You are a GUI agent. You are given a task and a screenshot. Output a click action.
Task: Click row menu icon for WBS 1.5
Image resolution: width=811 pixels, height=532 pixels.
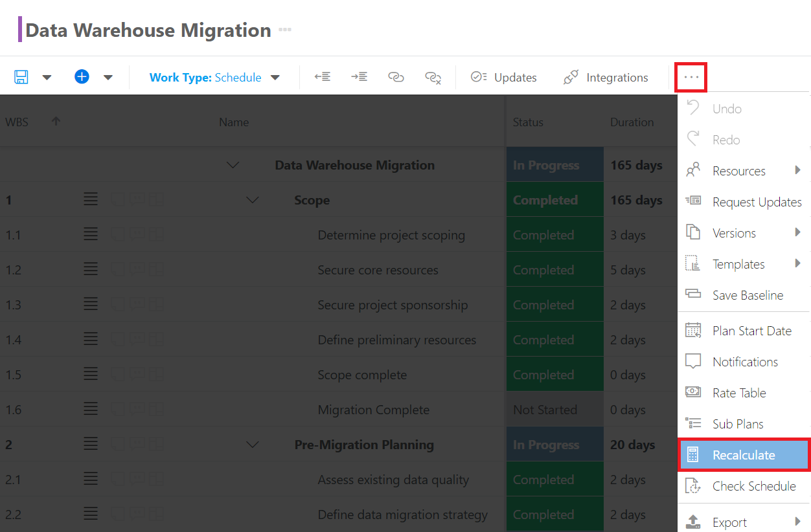(91, 374)
